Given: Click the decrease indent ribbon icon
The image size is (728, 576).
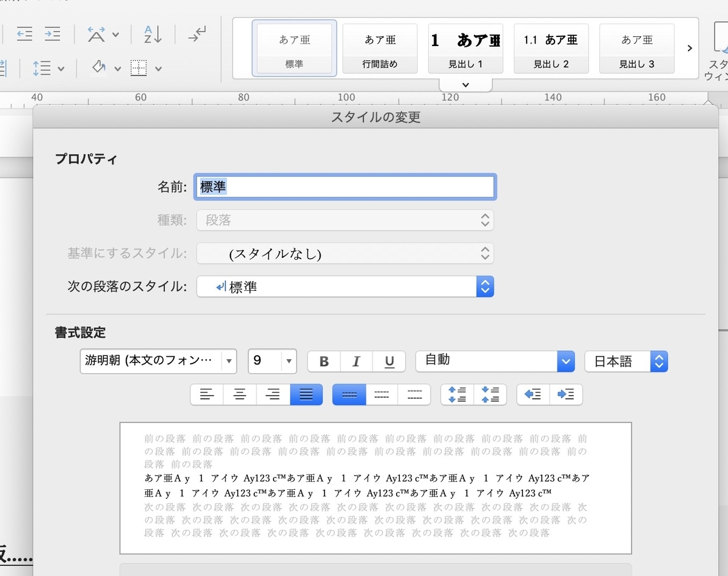Looking at the screenshot, I should pos(24,34).
